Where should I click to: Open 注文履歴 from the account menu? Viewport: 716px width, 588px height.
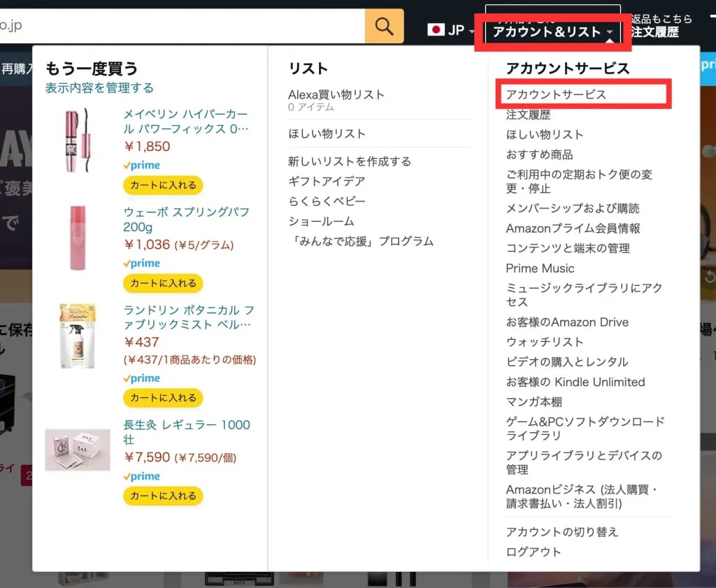[x=528, y=115]
